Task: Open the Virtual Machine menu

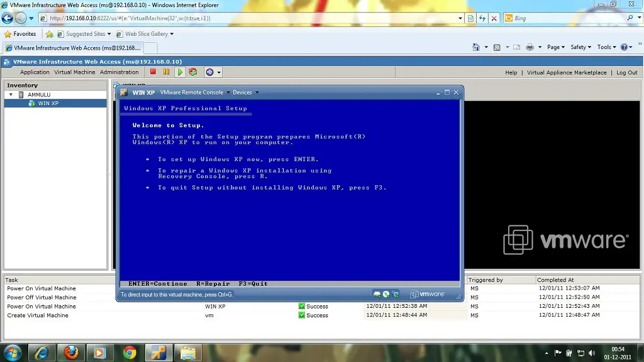Action: pos(74,72)
